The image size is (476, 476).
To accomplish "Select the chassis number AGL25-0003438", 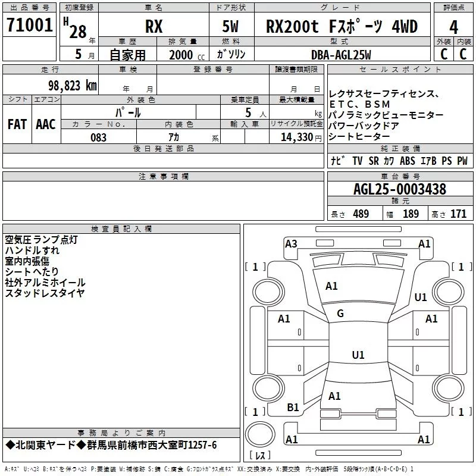I will 399,189.
